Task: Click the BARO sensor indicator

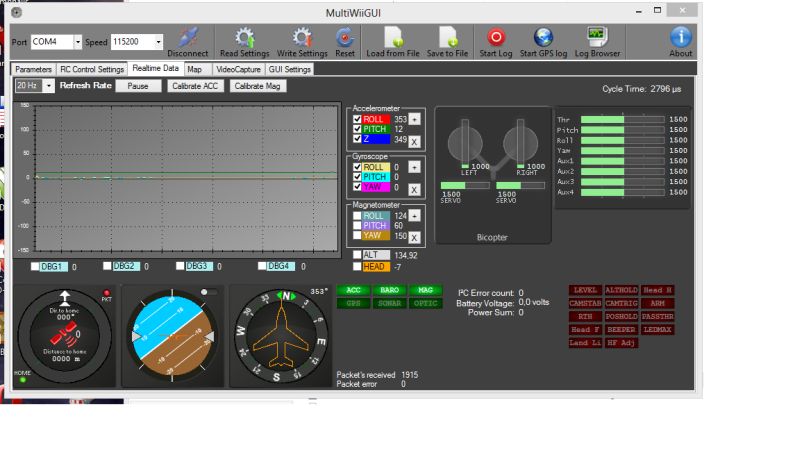Action: [x=389, y=290]
